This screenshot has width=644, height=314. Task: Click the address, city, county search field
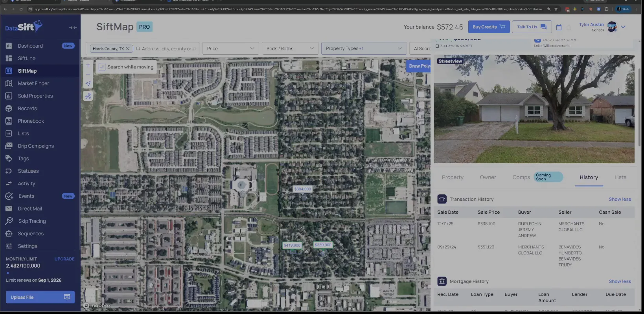coord(168,49)
